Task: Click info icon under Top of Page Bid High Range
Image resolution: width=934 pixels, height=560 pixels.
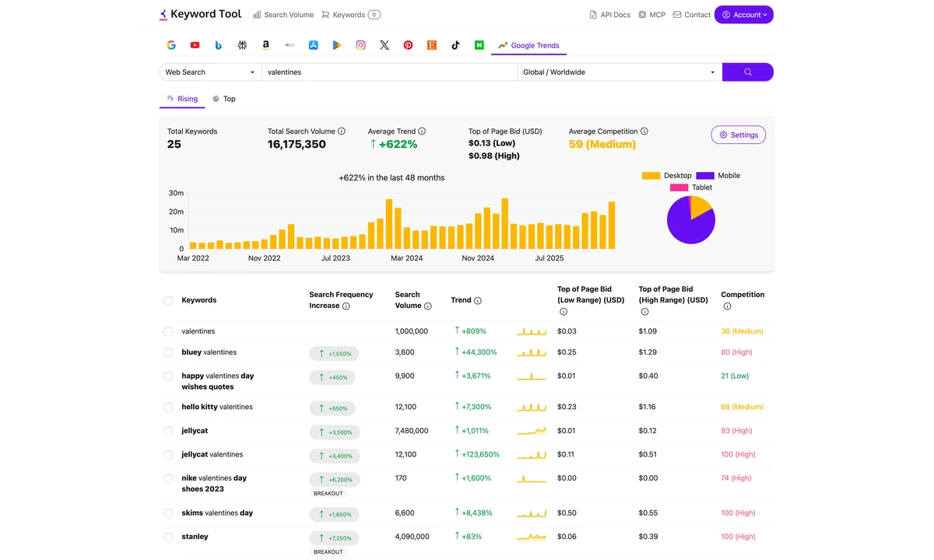Action: coord(644,312)
